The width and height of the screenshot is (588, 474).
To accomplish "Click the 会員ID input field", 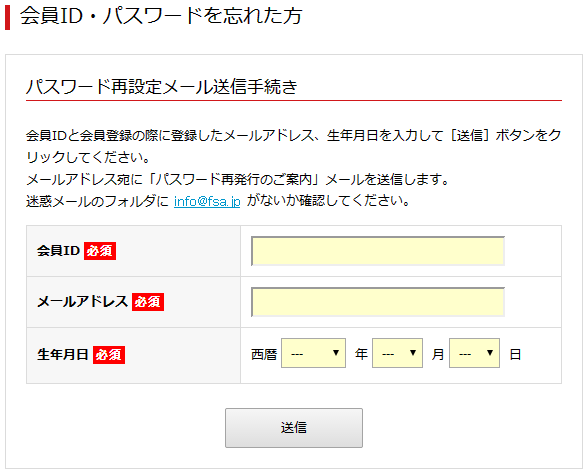I will (378, 251).
